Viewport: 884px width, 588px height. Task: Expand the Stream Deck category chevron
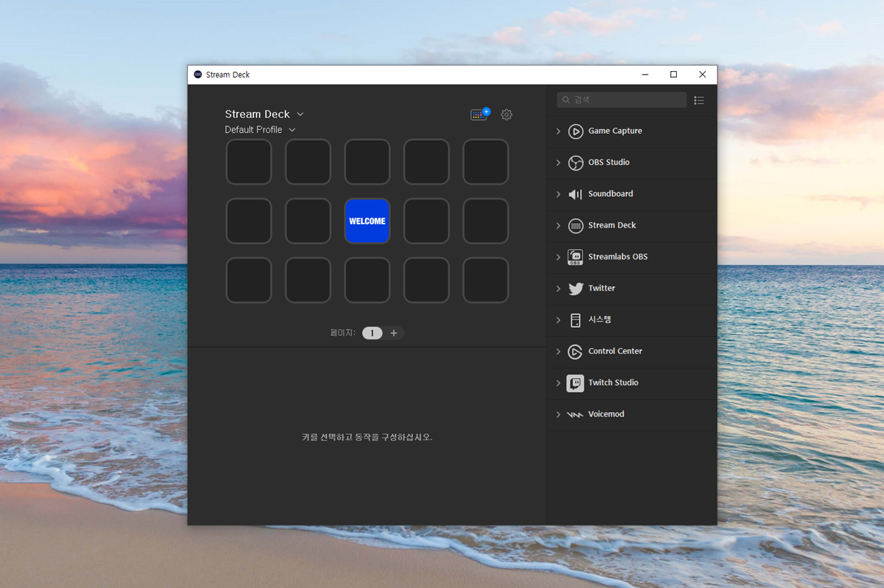point(559,226)
